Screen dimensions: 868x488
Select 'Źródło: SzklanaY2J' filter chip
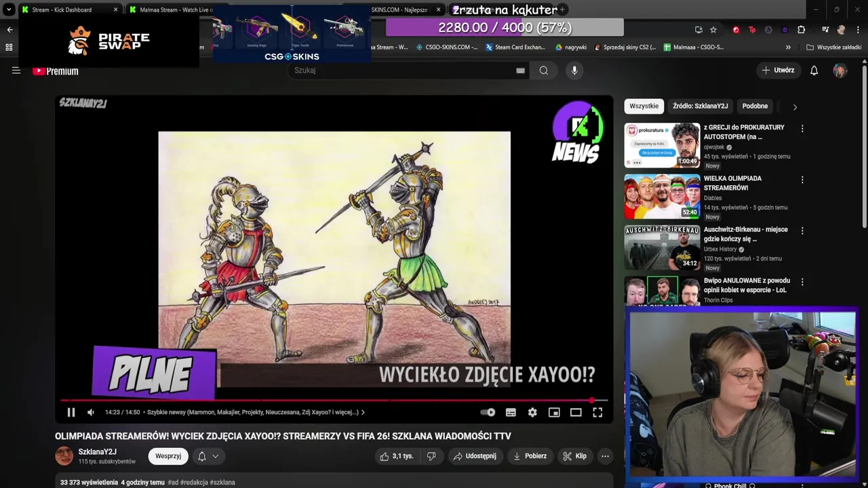701,106
